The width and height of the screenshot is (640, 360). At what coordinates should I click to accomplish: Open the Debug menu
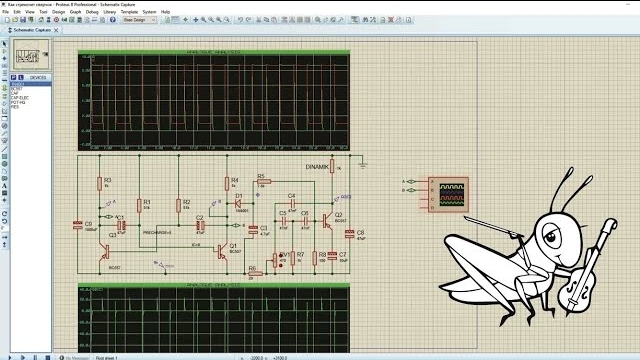pos(92,12)
